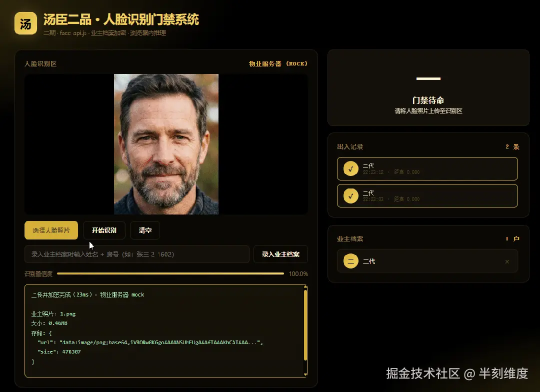
Task: Click 上传并加密完成 (23ms) log line
Action: click(88, 294)
